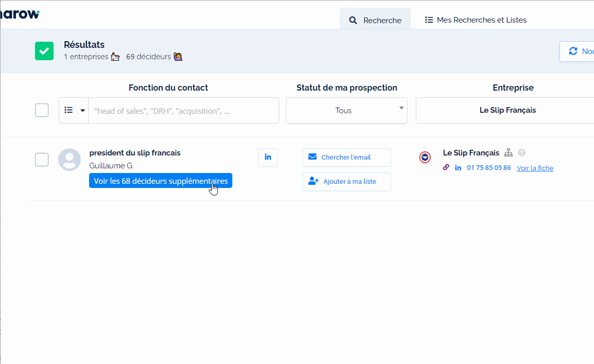
Task: Click the Le Slip Français company name in results
Action: tap(471, 152)
